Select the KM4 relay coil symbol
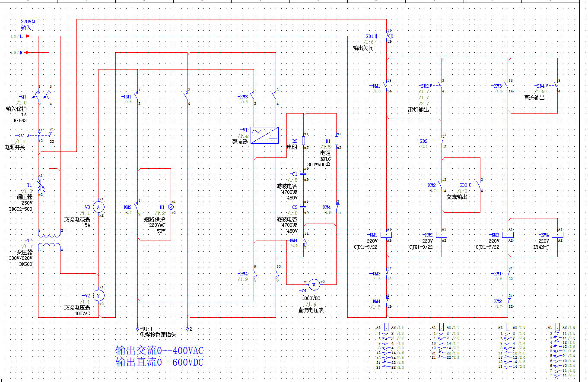Image resolution: width=588 pixels, height=382 pixels. 558,235
